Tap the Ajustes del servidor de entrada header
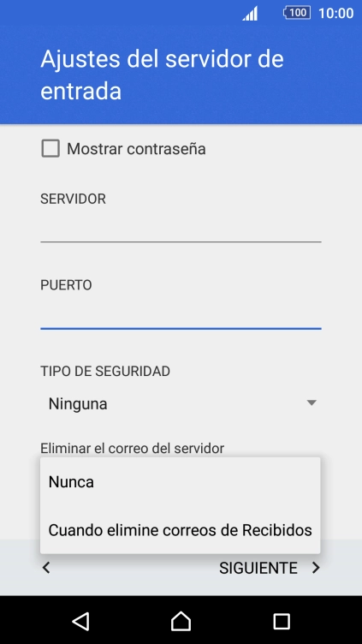The height and width of the screenshot is (644, 362). (x=162, y=75)
